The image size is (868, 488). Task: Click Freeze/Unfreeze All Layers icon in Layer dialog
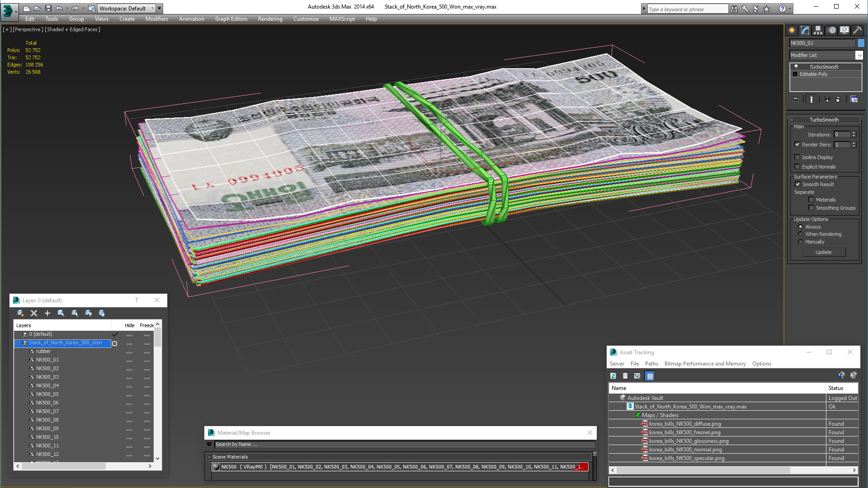coord(102,313)
